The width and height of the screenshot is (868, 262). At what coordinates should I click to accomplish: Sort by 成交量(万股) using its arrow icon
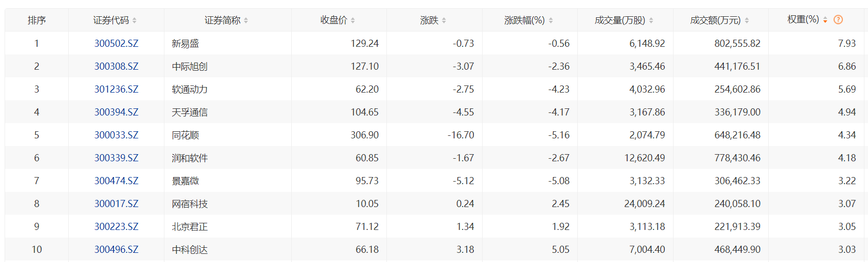point(651,20)
